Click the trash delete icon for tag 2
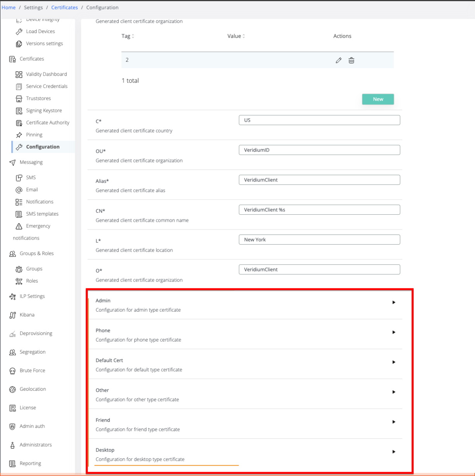 tap(351, 60)
